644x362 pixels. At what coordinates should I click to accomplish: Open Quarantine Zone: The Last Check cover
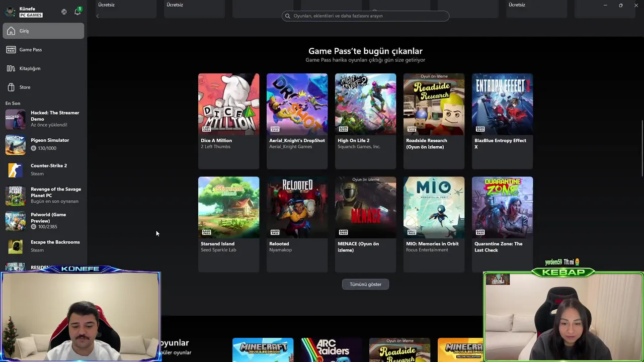pyautogui.click(x=503, y=207)
